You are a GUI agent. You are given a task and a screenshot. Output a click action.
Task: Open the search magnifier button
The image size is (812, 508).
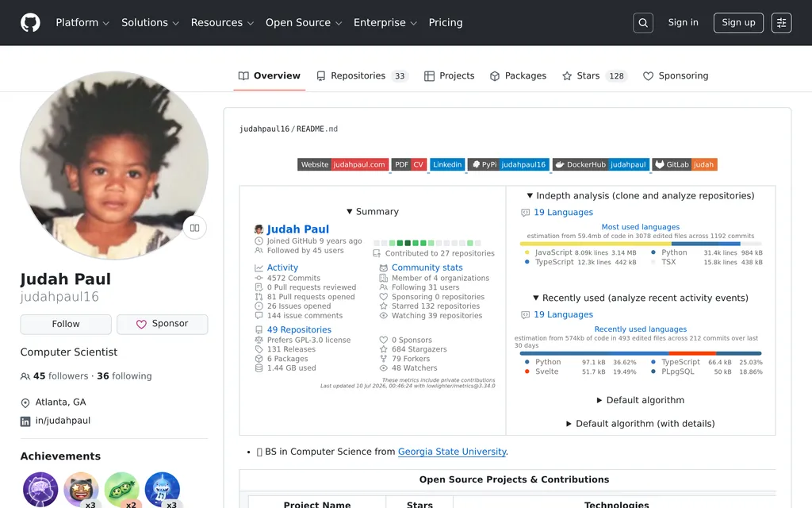(x=642, y=23)
